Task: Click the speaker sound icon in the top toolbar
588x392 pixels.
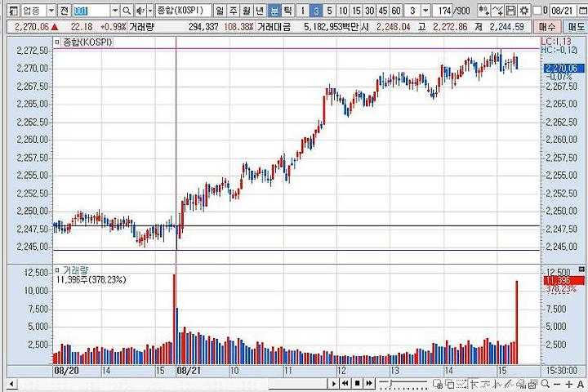Action: pos(140,11)
